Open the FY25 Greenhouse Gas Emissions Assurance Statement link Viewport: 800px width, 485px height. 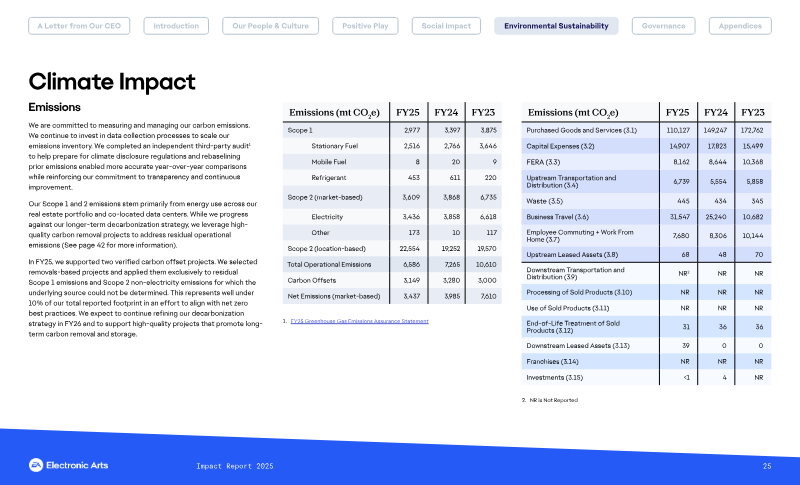pyautogui.click(x=360, y=321)
